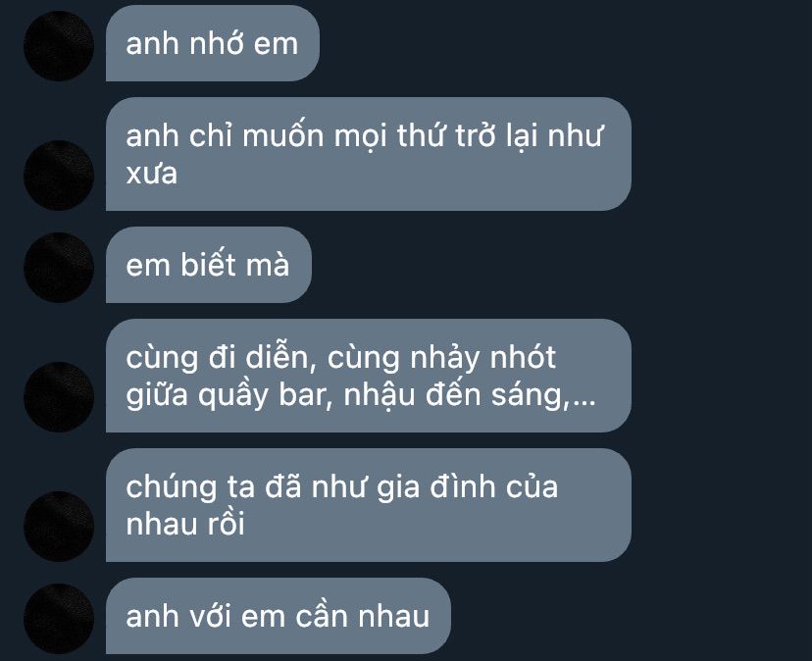
Task: Click the "quầy bar" words in the message
Action: point(265,394)
